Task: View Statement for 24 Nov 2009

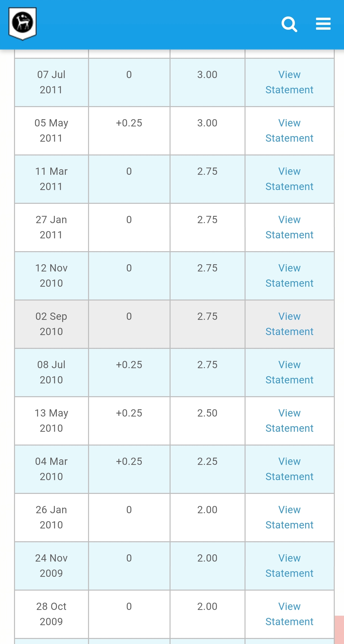Action: tap(289, 565)
